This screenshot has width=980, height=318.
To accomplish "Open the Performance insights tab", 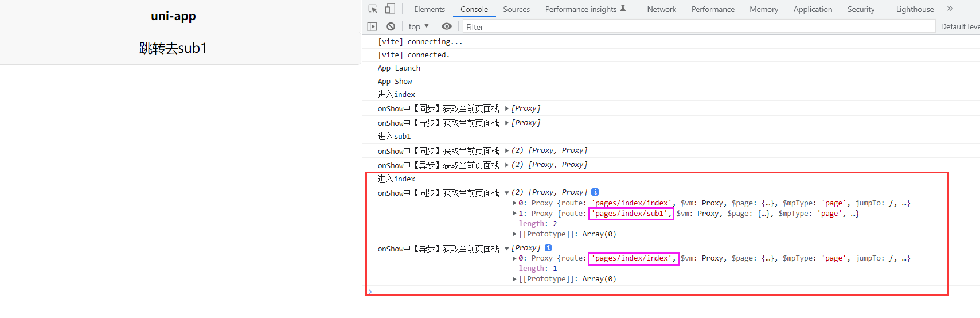I will click(581, 9).
